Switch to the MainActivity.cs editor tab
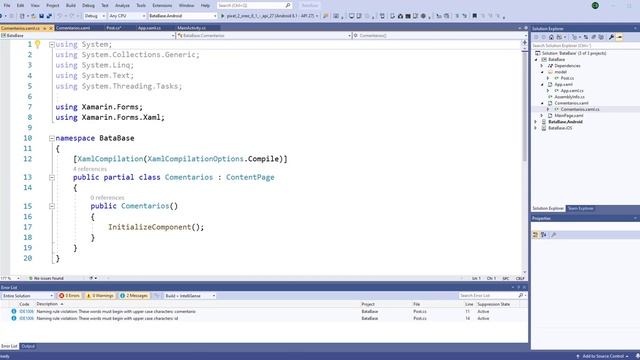Screen dimensions: 640x360 (191, 28)
